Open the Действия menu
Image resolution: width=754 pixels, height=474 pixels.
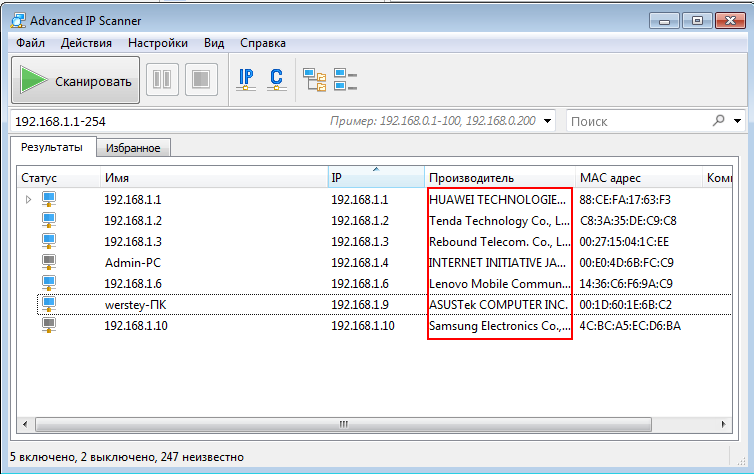[86, 43]
